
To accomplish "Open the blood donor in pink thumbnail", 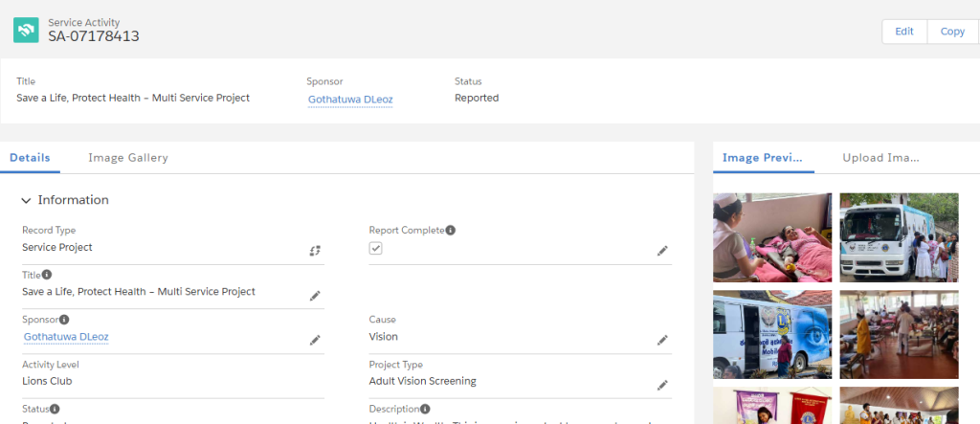I will pos(772,237).
